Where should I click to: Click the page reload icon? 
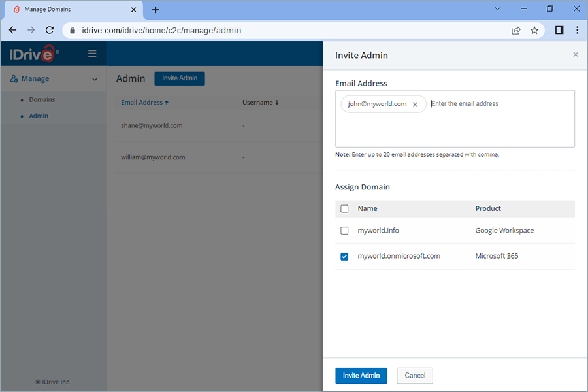[50, 30]
